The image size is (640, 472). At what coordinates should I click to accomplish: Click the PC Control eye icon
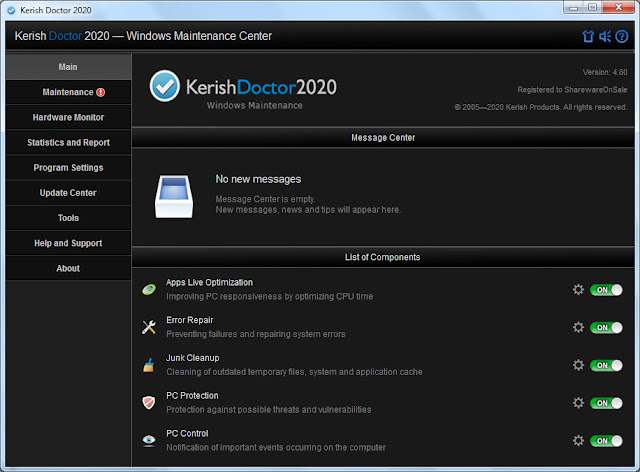[x=149, y=440]
